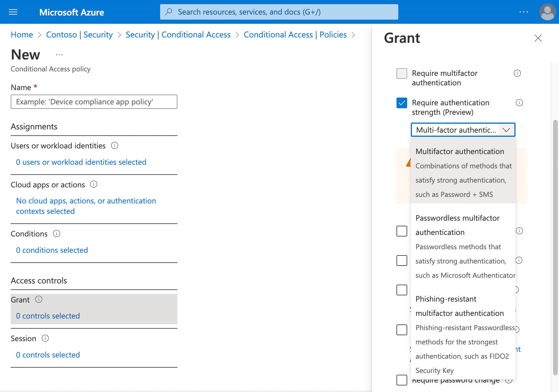Screen dimensions: 559x392
Task: Focus the Azure search resources box
Action: point(279,12)
